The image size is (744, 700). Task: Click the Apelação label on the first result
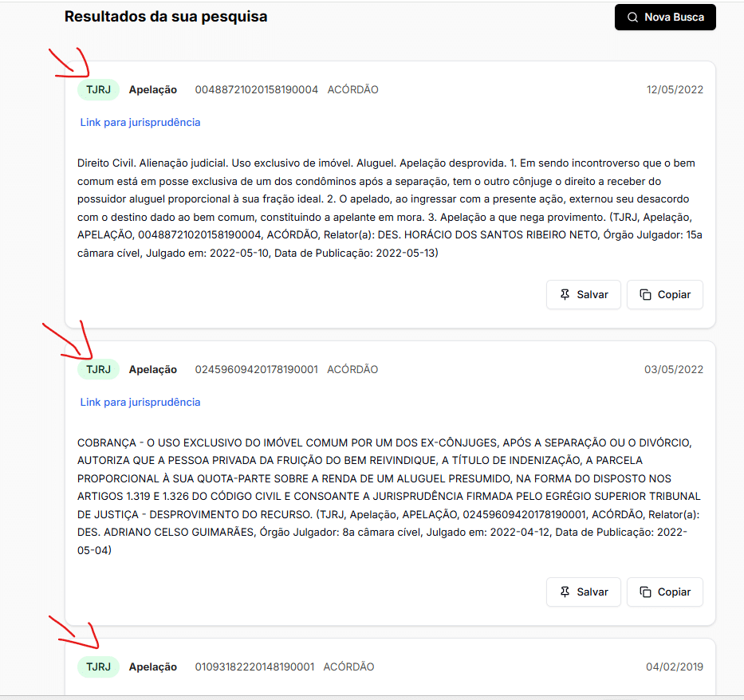pyautogui.click(x=153, y=90)
